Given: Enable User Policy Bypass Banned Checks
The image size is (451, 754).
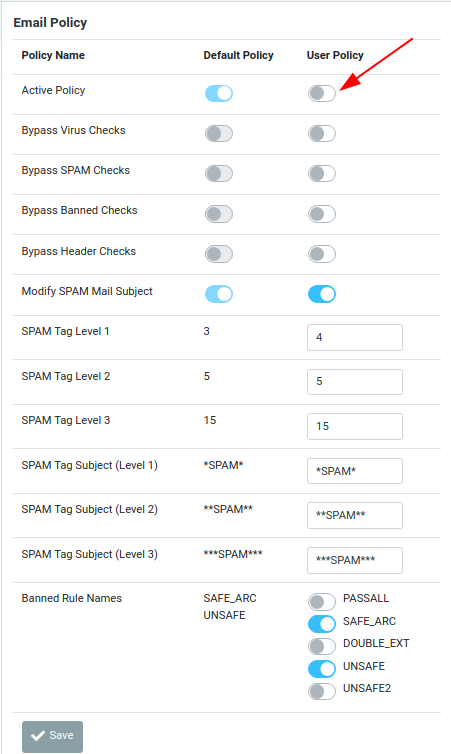Looking at the screenshot, I should click(322, 214).
